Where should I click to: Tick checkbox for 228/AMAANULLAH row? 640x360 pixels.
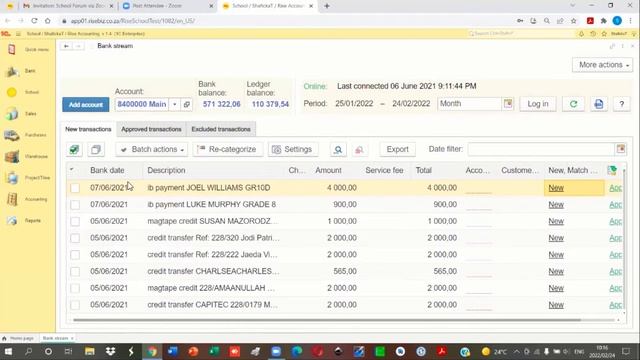(x=75, y=288)
